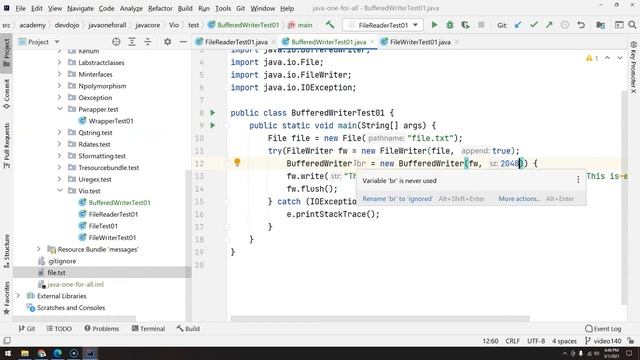Expand Resource Bundle 'messages'
This screenshot has height=360, width=640.
coord(39,249)
